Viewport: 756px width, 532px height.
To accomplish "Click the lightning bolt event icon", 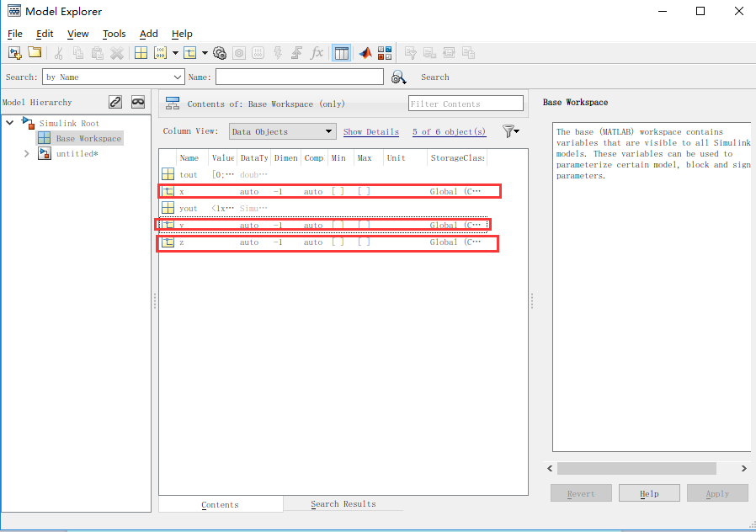I will click(278, 53).
